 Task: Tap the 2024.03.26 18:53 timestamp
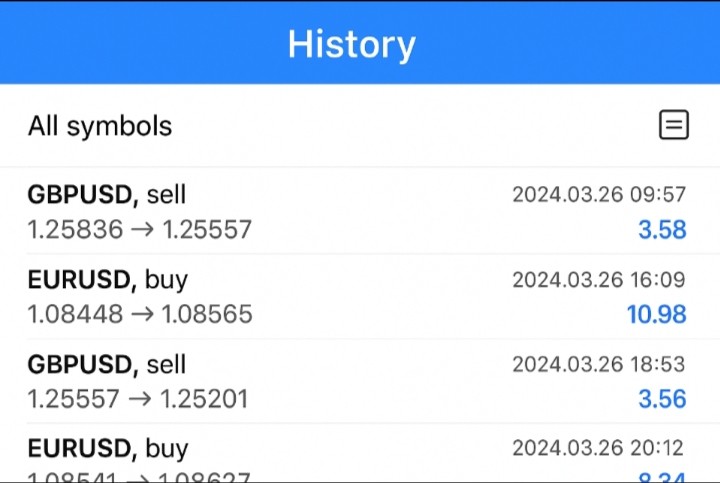(x=599, y=365)
